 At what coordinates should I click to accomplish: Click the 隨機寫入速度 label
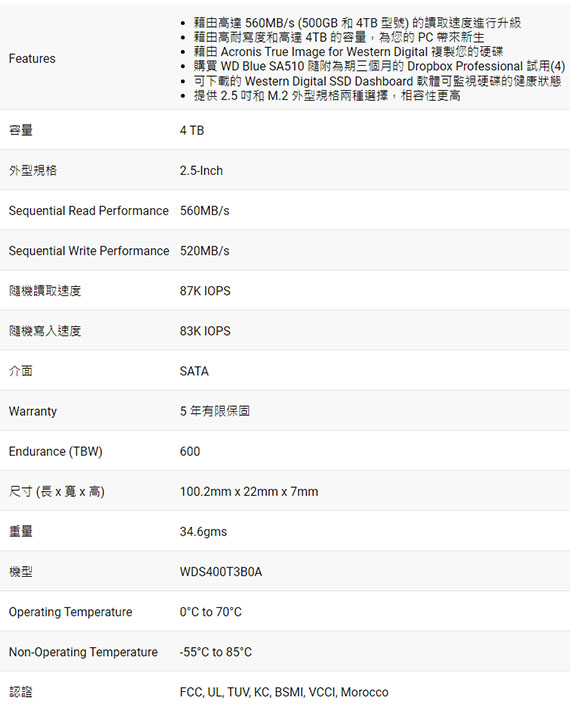(x=45, y=331)
